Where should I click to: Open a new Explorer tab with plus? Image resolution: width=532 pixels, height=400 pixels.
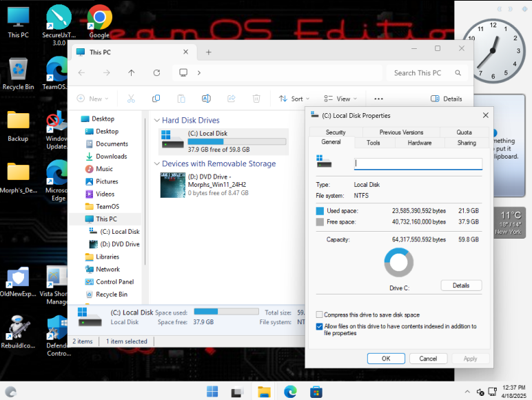(x=209, y=52)
